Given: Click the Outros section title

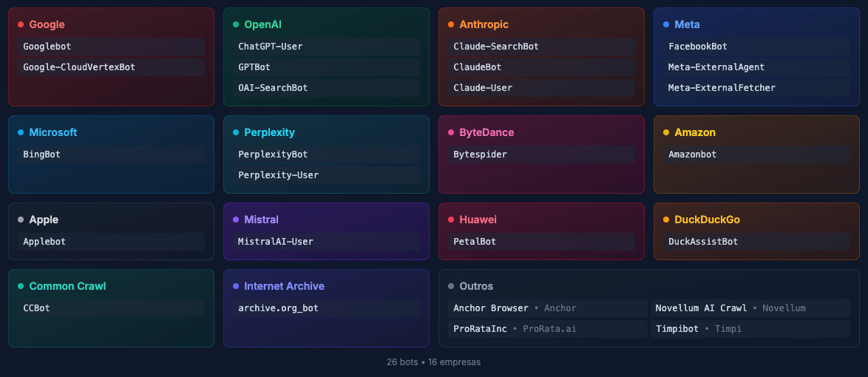Looking at the screenshot, I should point(476,286).
